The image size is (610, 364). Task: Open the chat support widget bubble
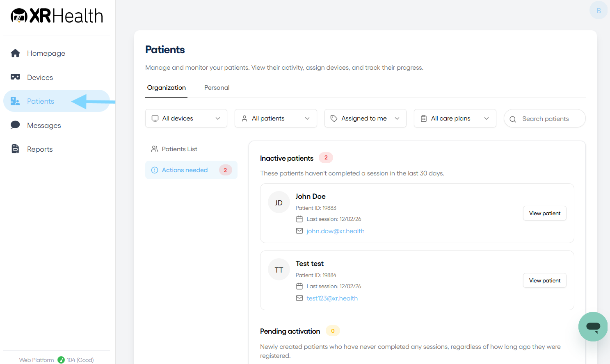(x=593, y=327)
